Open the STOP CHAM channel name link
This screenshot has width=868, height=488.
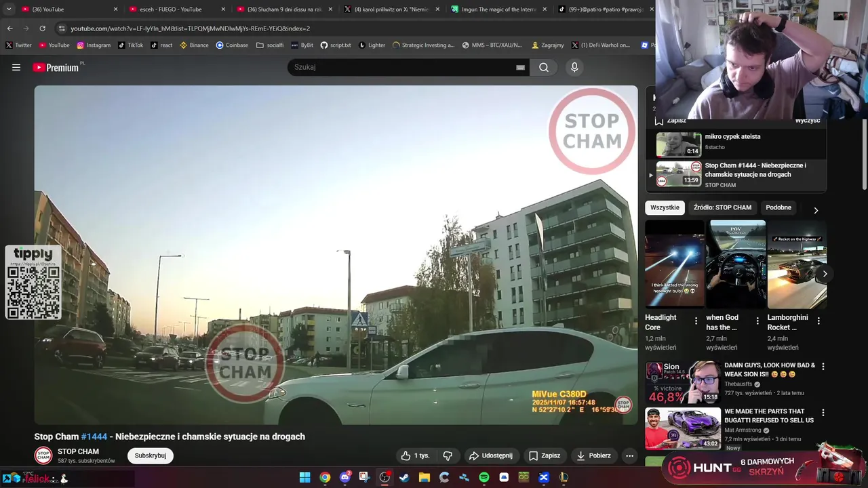click(78, 451)
